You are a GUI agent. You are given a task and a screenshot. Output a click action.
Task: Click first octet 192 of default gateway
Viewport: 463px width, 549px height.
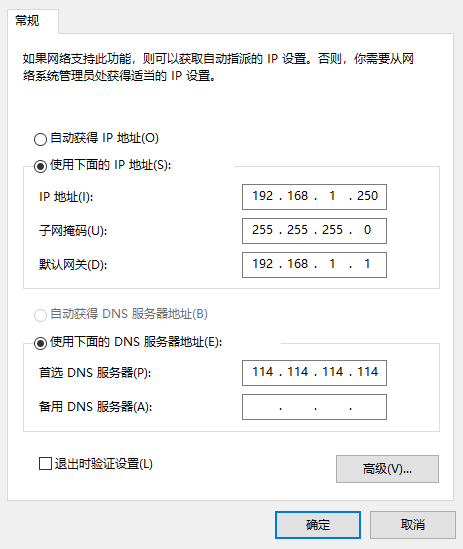(263, 264)
